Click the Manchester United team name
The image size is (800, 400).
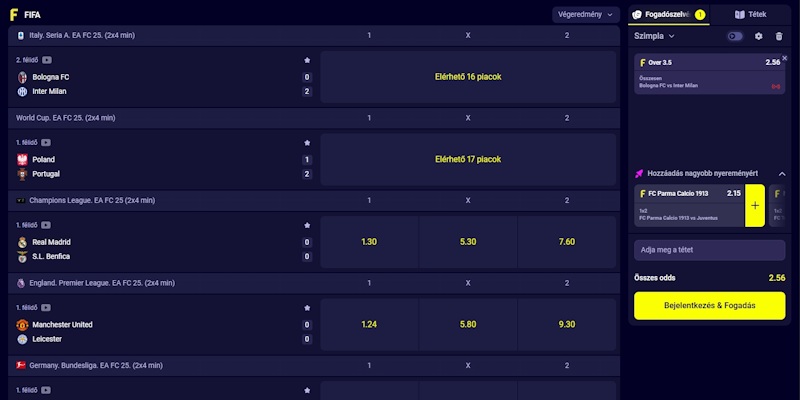[62, 325]
